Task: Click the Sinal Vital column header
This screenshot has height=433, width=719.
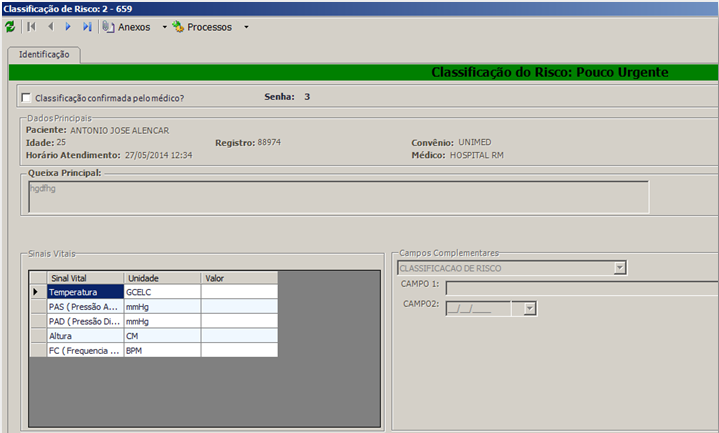Action: (85, 278)
